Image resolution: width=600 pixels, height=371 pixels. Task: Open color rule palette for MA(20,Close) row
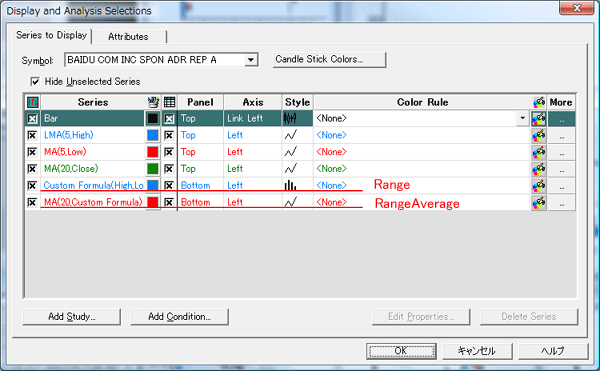point(539,169)
